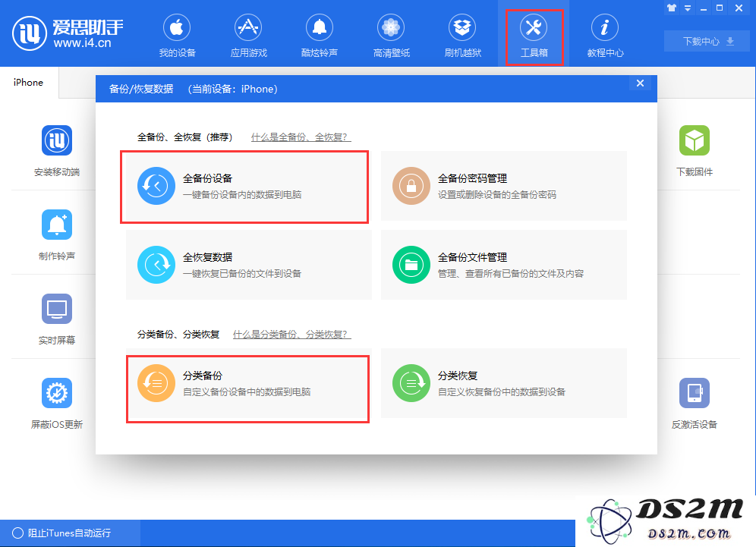Open the title bar dropdown menu arrow
Image resolution: width=756 pixels, height=547 pixels.
coord(688,8)
